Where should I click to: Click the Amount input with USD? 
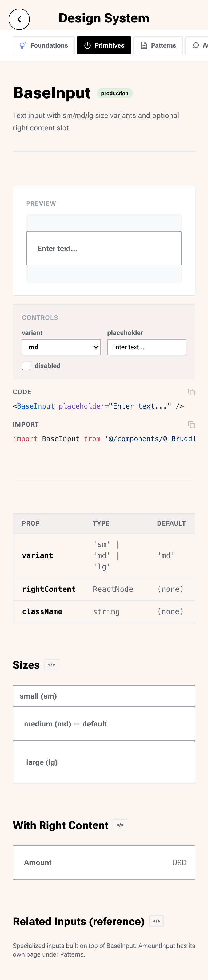(104, 863)
